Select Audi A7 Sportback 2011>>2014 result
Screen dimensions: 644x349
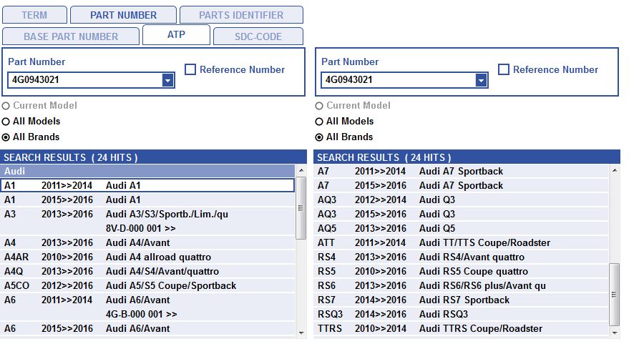[461, 171]
